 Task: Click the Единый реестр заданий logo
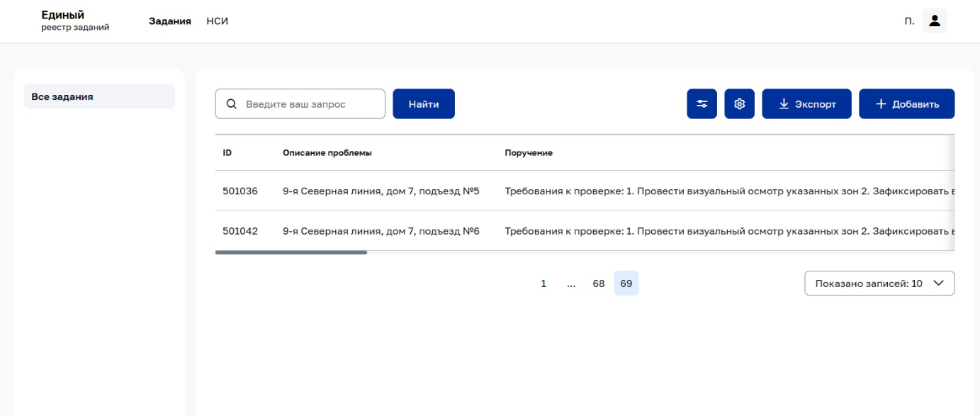[x=76, y=21]
